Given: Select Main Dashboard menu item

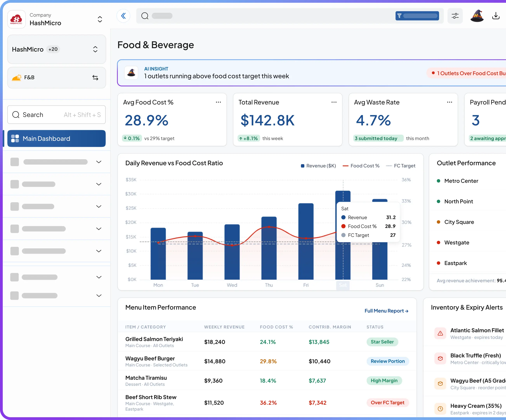Looking at the screenshot, I should tap(57, 139).
